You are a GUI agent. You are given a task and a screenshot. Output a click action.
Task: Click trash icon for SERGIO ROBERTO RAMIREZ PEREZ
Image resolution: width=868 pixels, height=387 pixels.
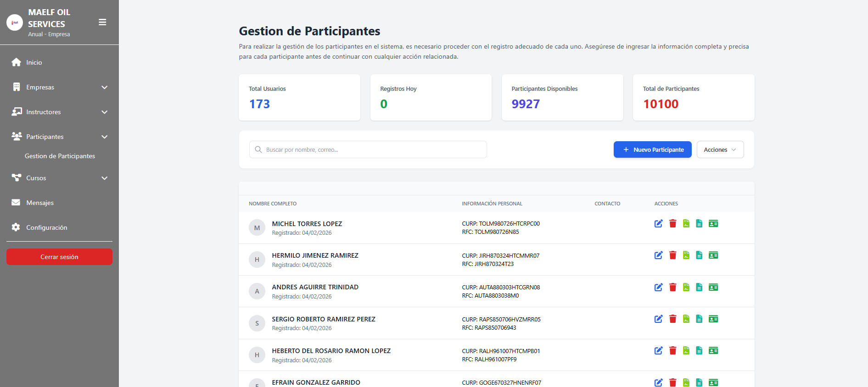[x=672, y=319]
